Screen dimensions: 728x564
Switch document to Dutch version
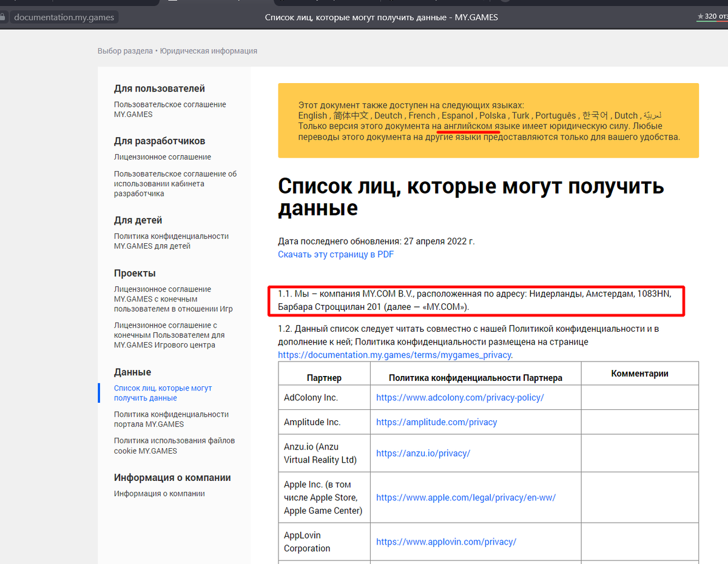(x=626, y=115)
